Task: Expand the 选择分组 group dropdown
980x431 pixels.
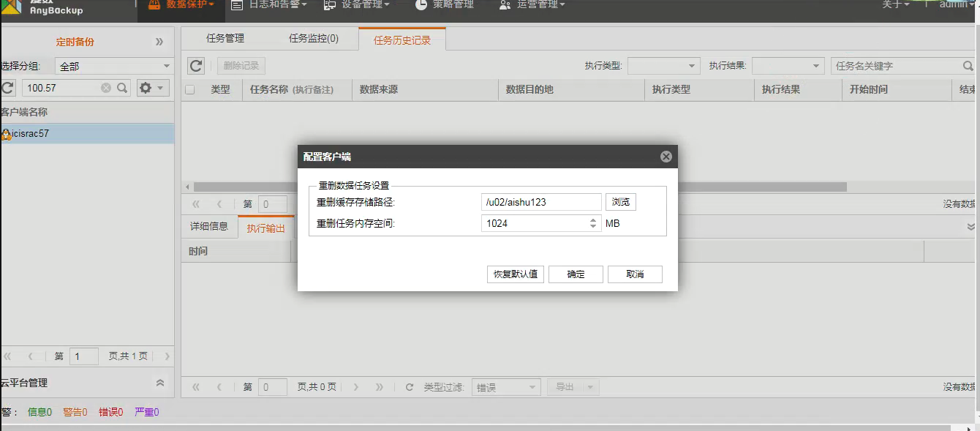Action: [x=114, y=67]
